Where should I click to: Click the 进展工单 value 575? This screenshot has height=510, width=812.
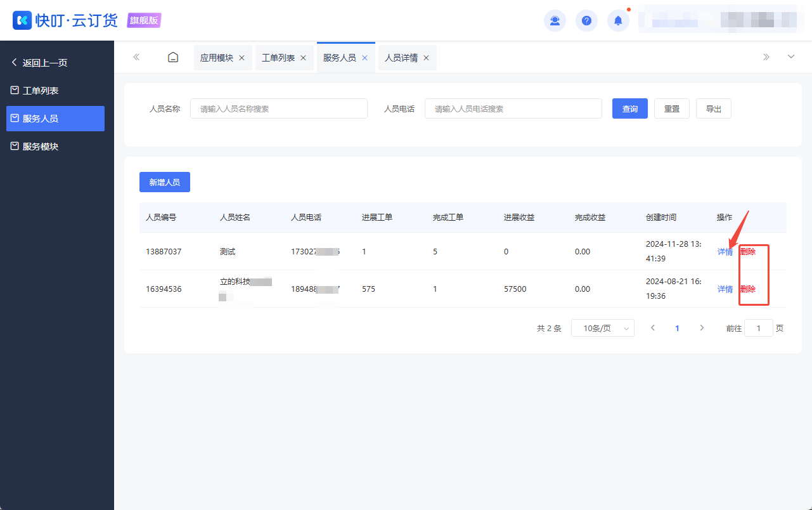click(x=368, y=289)
